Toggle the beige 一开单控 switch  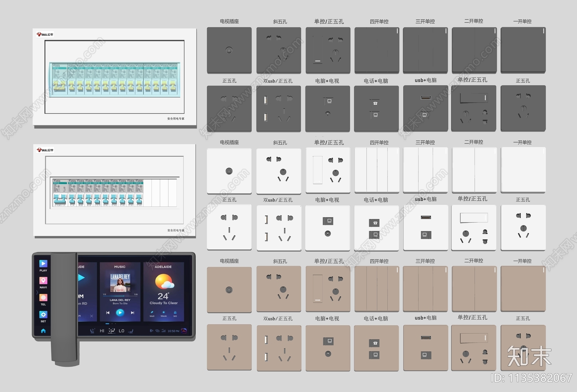pyautogui.click(x=523, y=289)
